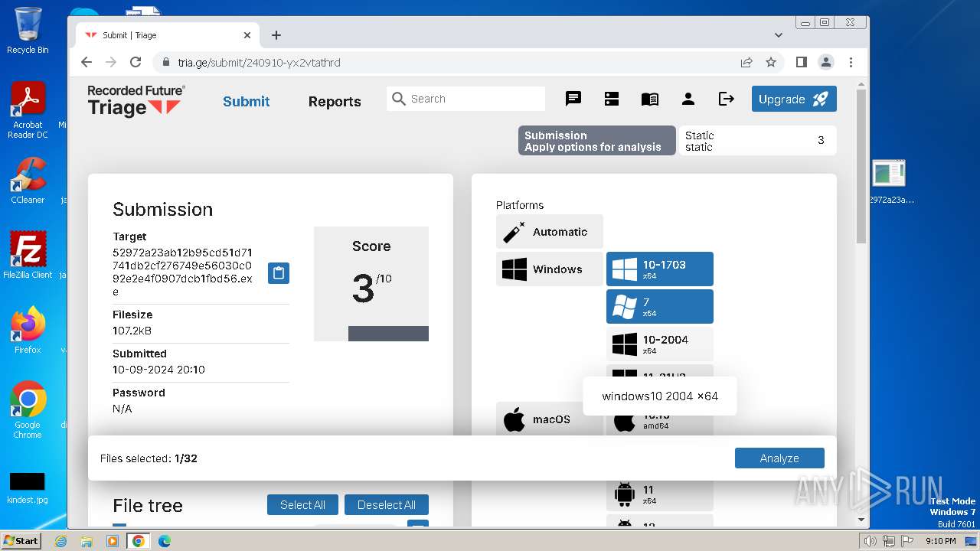
Task: Open CCleaner desktop shortcut
Action: (x=28, y=181)
